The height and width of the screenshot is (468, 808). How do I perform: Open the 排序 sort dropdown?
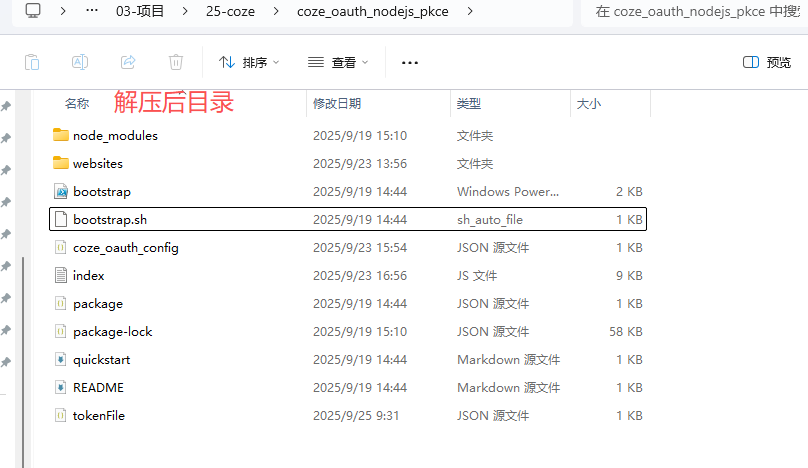(x=249, y=62)
